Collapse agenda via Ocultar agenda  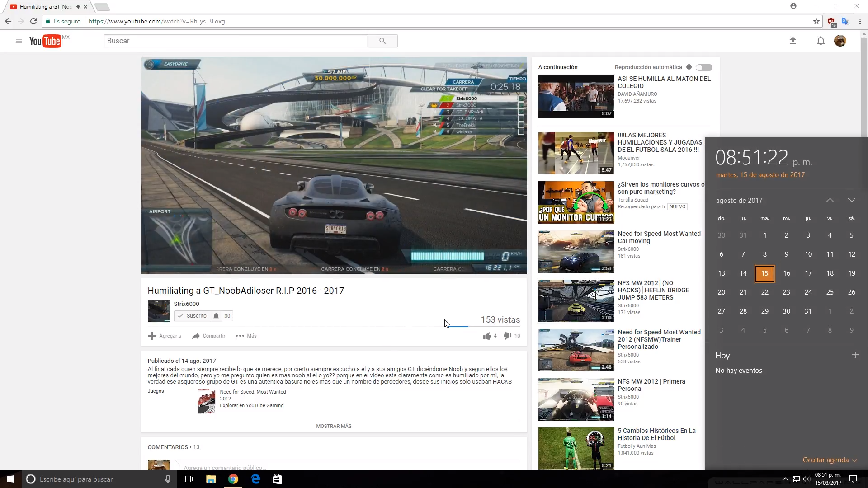(x=830, y=460)
